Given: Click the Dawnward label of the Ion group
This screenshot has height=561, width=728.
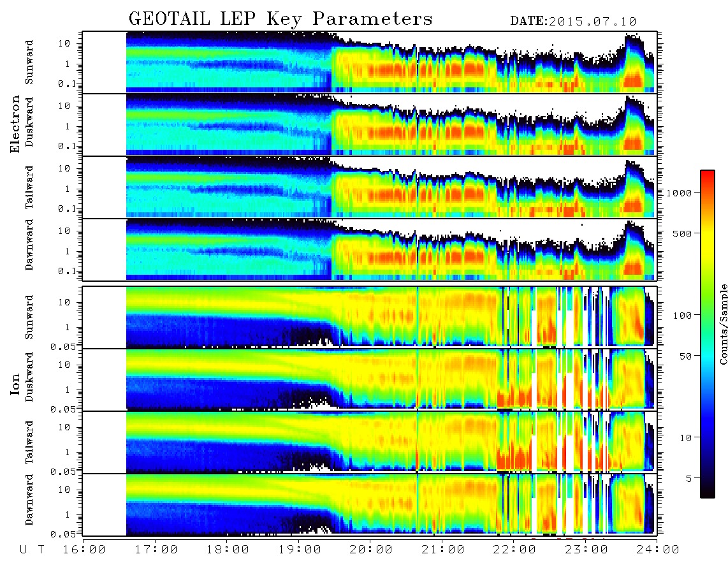Looking at the screenshot, I should (29, 500).
